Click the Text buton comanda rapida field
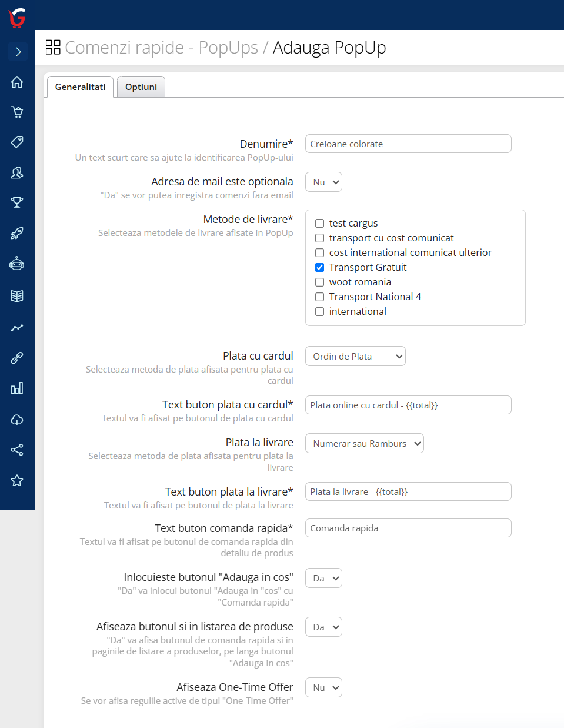 coord(408,528)
